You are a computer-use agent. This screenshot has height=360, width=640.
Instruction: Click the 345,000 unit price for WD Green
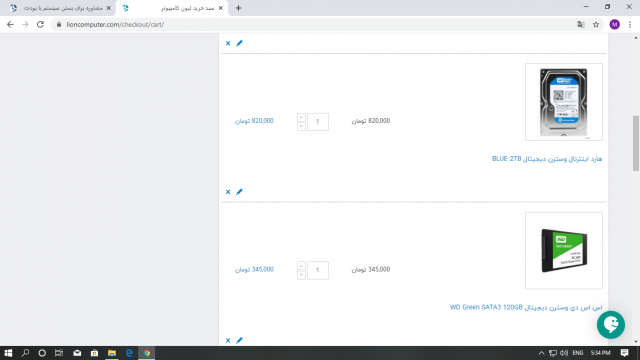(371, 270)
